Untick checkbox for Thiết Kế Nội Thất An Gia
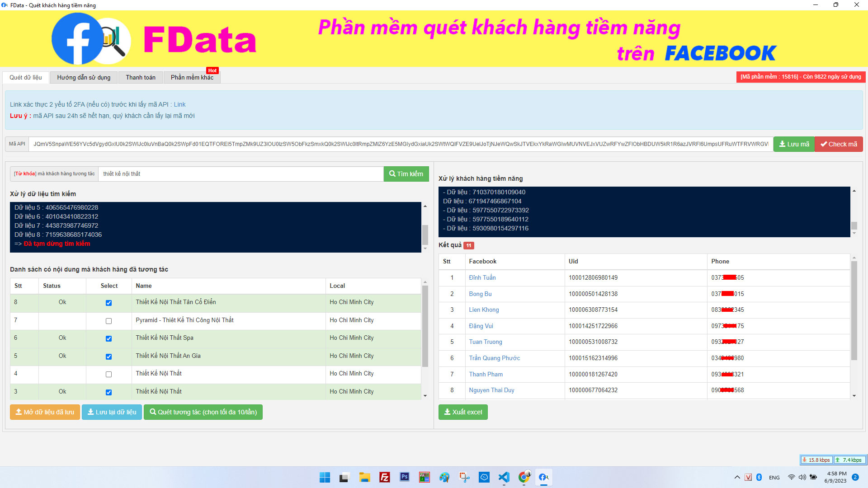The width and height of the screenshot is (868, 488). [108, 357]
